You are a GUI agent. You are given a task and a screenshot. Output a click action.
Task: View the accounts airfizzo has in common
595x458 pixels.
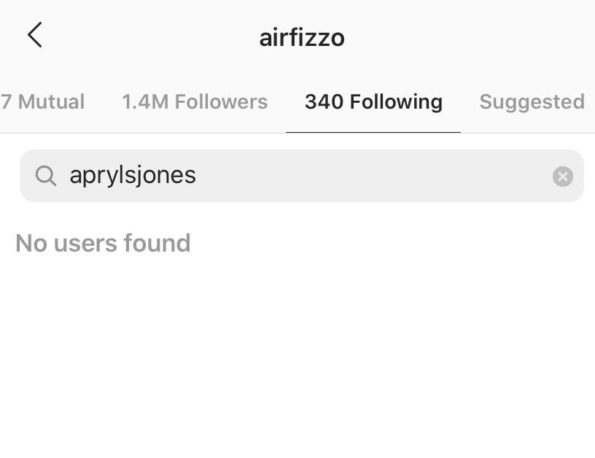(x=42, y=102)
